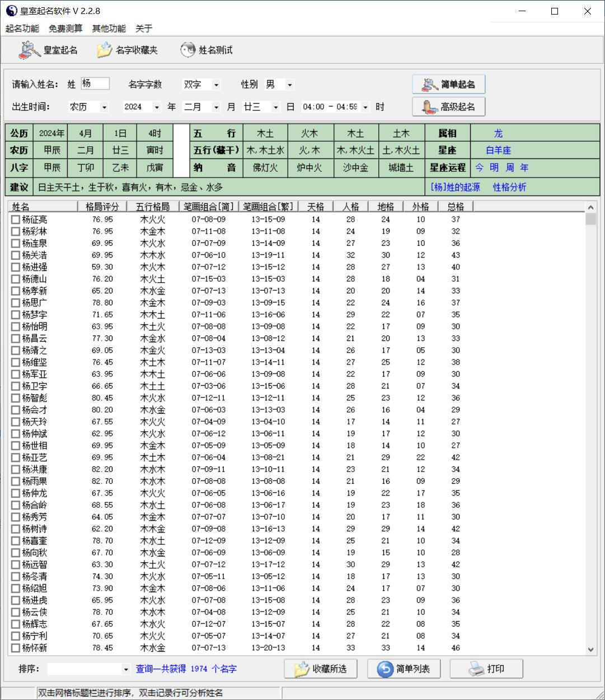The width and height of the screenshot is (605, 700).
Task: Click the 简单起名 button
Action: [448, 85]
